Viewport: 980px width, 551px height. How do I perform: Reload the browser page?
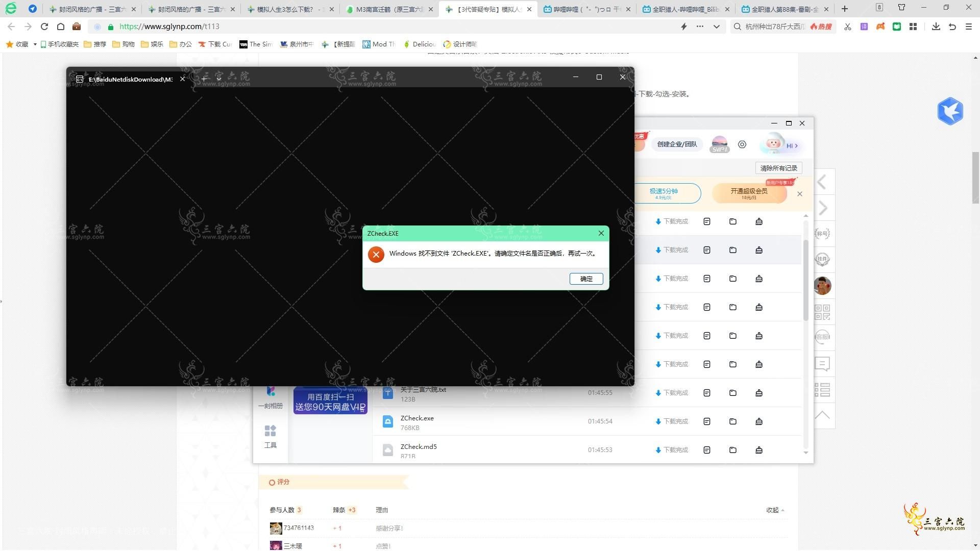click(x=44, y=27)
